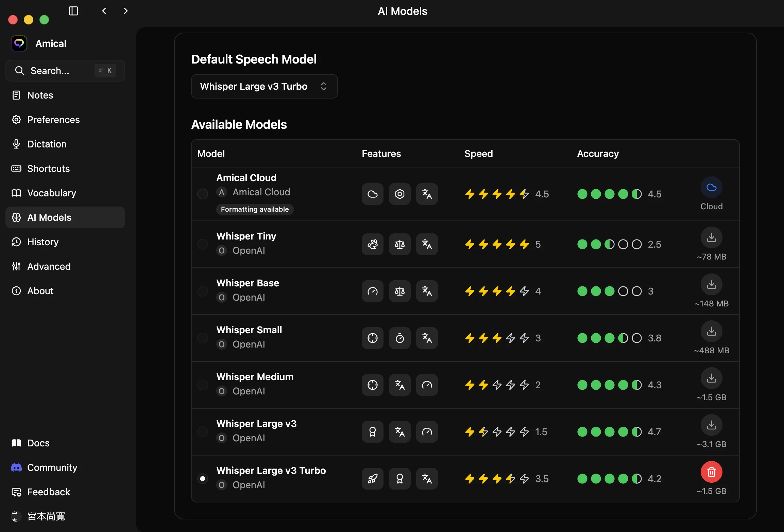784x532 pixels.
Task: Go forward with the right chevron
Action: [x=125, y=11]
